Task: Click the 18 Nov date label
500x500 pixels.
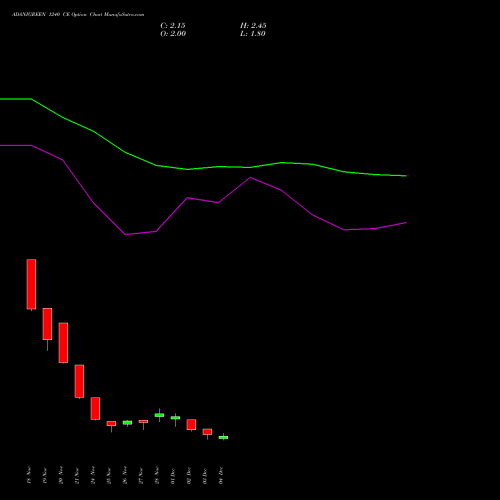Action: click(29, 475)
